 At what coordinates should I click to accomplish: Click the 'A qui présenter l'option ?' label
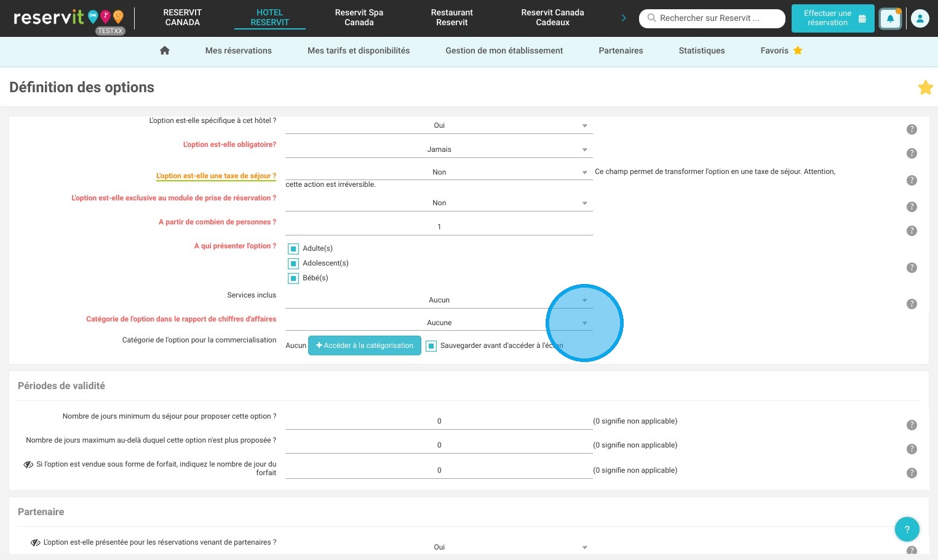[x=235, y=246]
